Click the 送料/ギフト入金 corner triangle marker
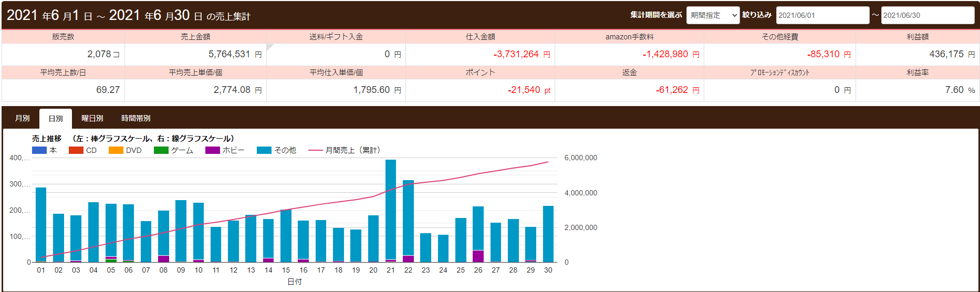980x292 pixels. [269, 47]
